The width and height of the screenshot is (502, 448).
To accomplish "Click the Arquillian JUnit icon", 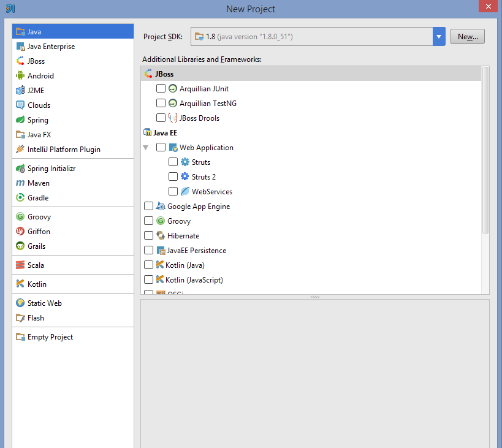I will coord(173,88).
